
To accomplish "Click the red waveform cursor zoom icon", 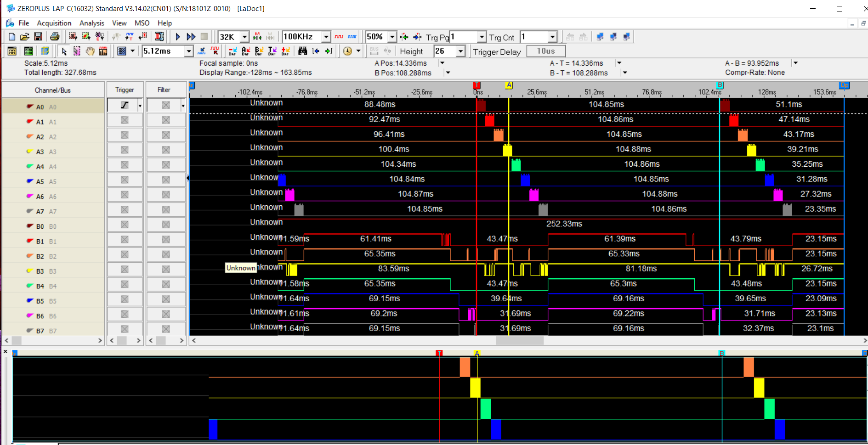I will (x=215, y=51).
